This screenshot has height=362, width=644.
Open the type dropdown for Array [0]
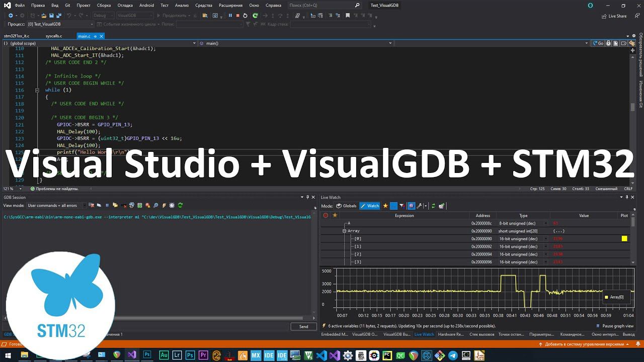(546, 239)
